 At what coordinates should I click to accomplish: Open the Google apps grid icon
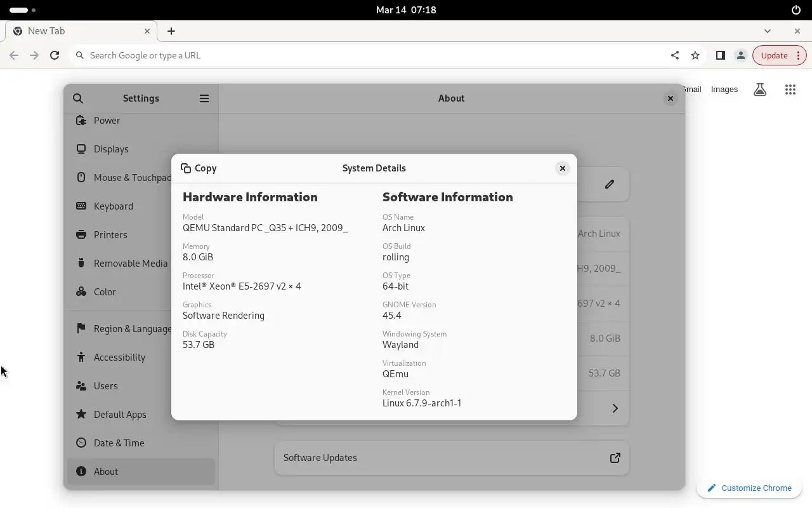(x=790, y=90)
